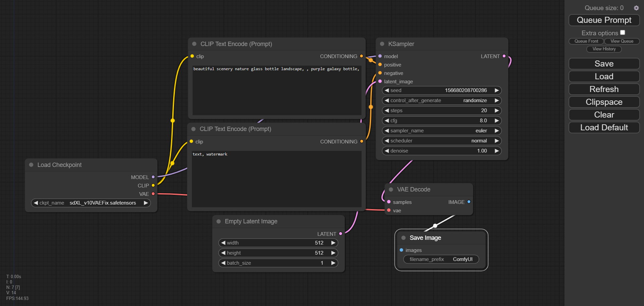Decrease steps with the left arrow
This screenshot has height=306, width=644.
pos(387,111)
